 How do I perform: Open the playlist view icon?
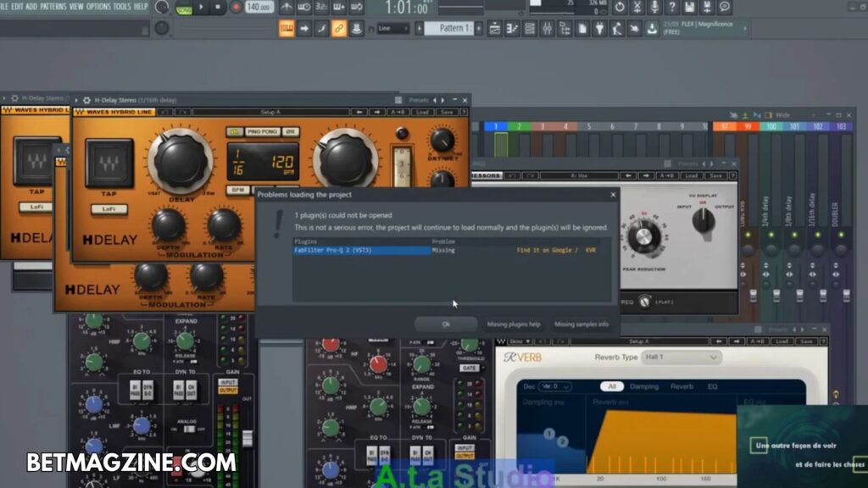coord(494,28)
